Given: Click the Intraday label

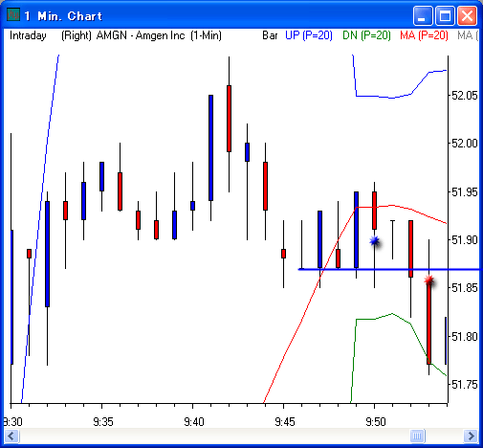Looking at the screenshot, I should [28, 35].
